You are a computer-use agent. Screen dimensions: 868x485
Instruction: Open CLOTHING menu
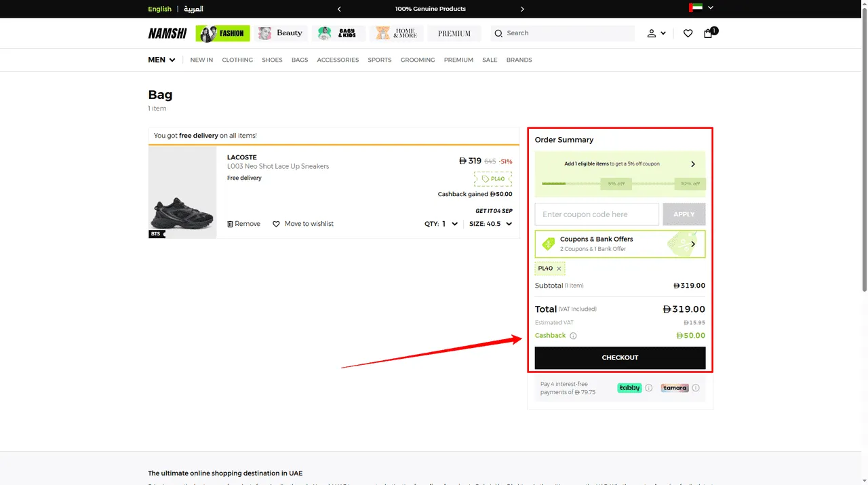pyautogui.click(x=237, y=60)
